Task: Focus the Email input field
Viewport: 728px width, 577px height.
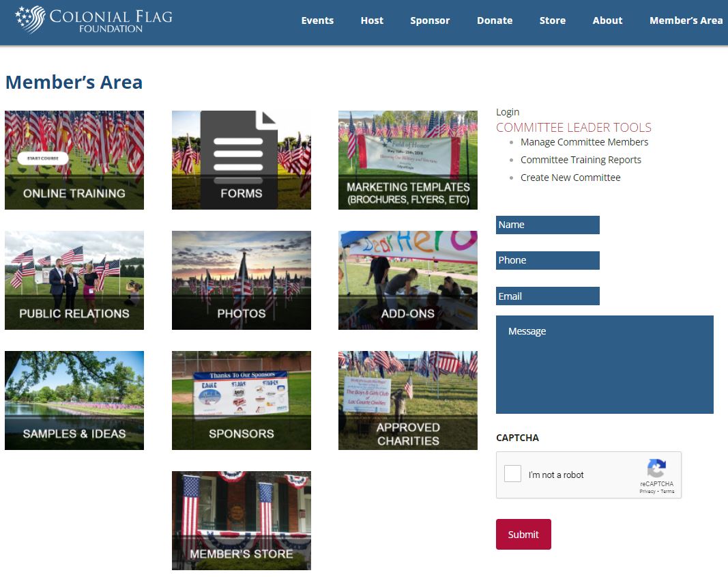Action: click(548, 296)
